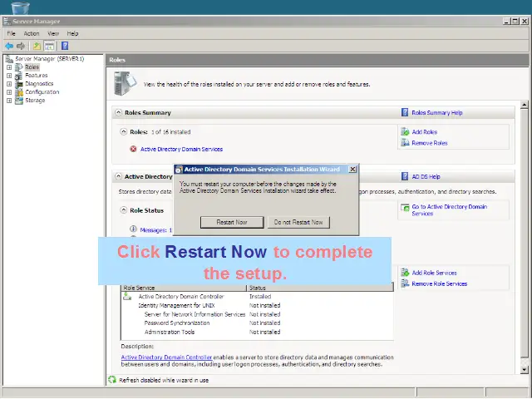Open the File menu
The image size is (532, 399).
[x=11, y=33]
